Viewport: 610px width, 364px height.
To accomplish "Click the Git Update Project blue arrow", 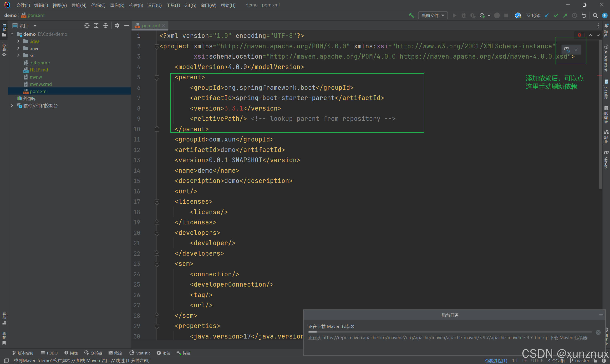I will (x=547, y=15).
